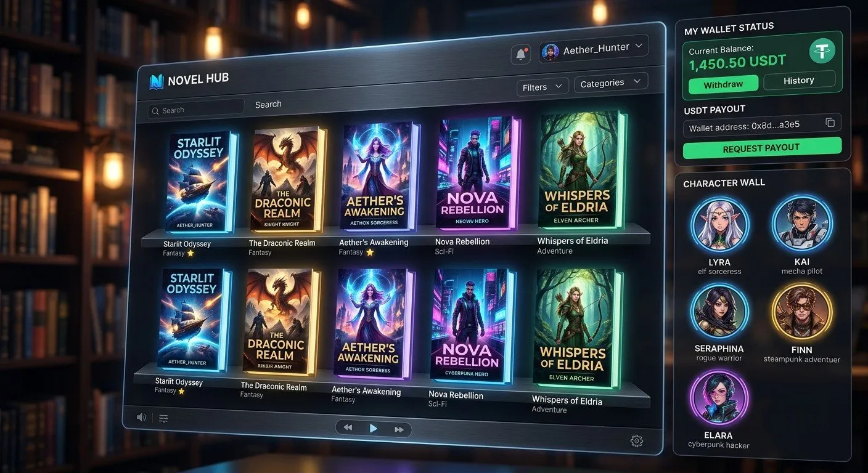Expand the Filters dropdown
The width and height of the screenshot is (868, 473).
tap(542, 87)
